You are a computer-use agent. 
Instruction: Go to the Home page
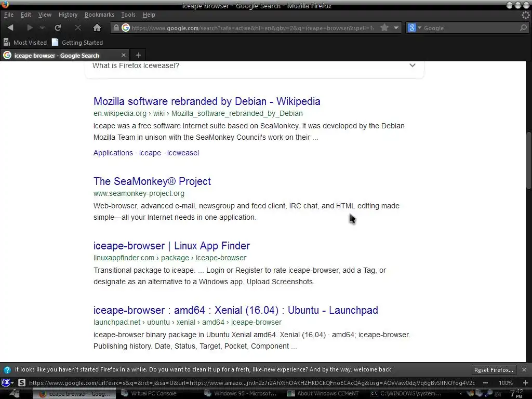(x=97, y=28)
